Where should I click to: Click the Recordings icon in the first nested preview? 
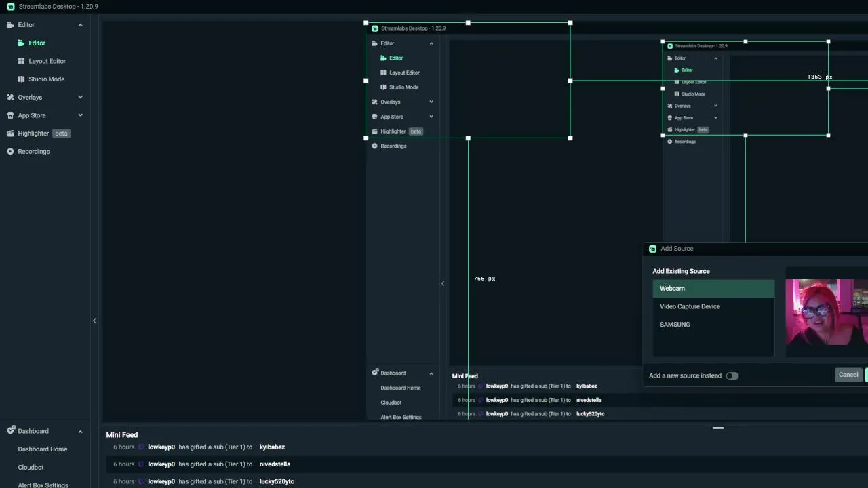[x=374, y=146]
